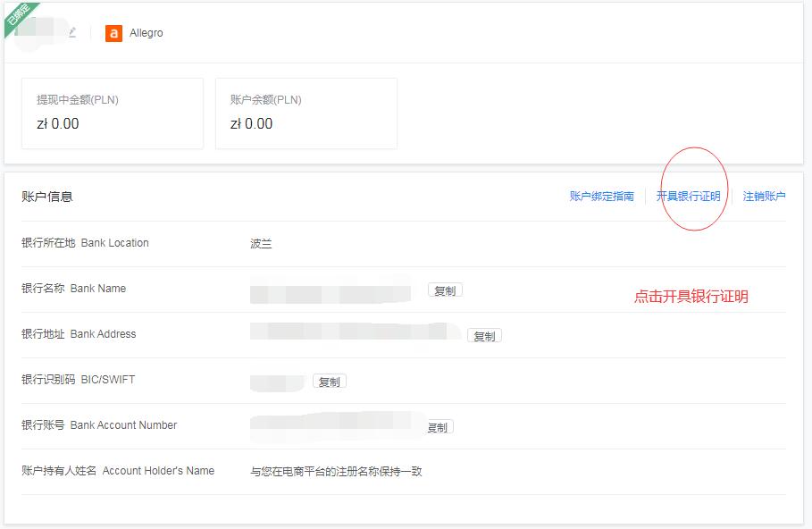The width and height of the screenshot is (812, 529).
Task: Copy the Bank Account Number with 复制
Action: pyautogui.click(x=436, y=426)
